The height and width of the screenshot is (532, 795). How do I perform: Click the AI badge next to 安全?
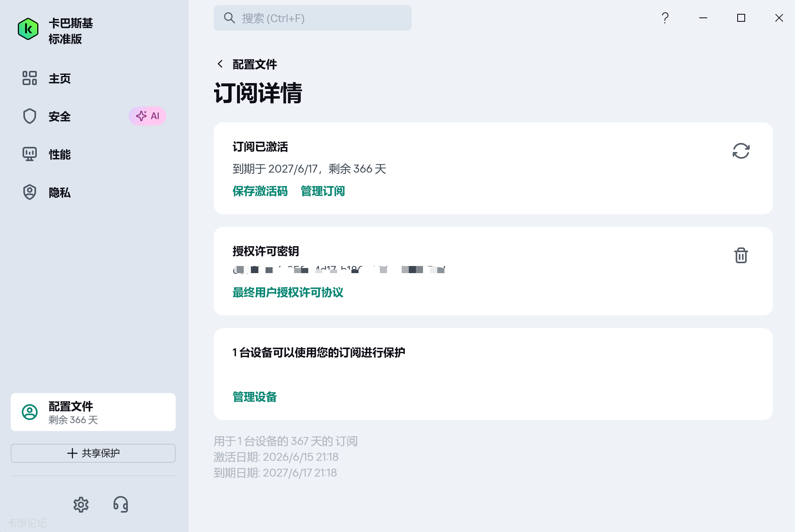pyautogui.click(x=147, y=116)
